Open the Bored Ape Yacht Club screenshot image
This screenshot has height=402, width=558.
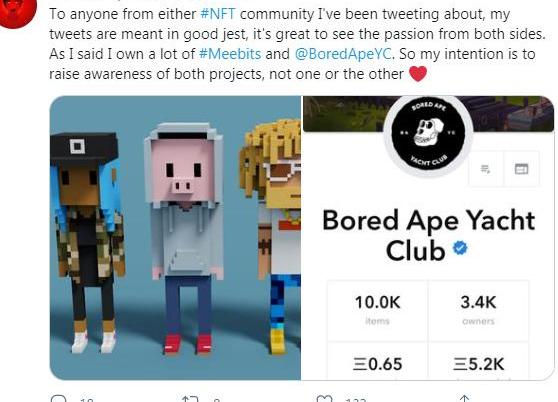point(428,238)
